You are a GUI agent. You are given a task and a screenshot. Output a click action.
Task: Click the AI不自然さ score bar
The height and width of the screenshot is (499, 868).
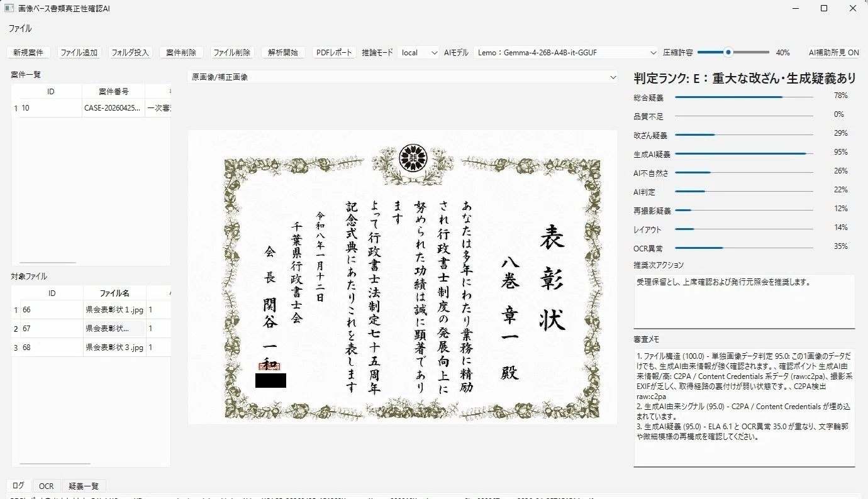pyautogui.click(x=743, y=172)
